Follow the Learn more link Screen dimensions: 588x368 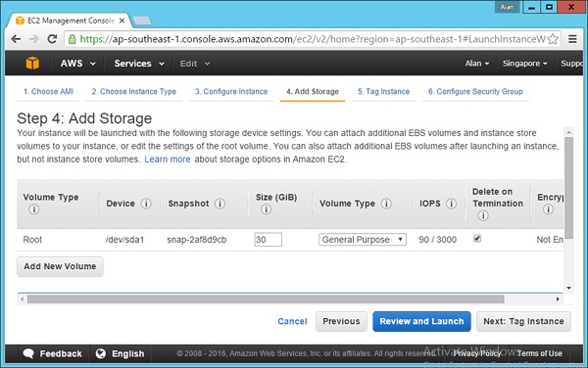pyautogui.click(x=168, y=160)
